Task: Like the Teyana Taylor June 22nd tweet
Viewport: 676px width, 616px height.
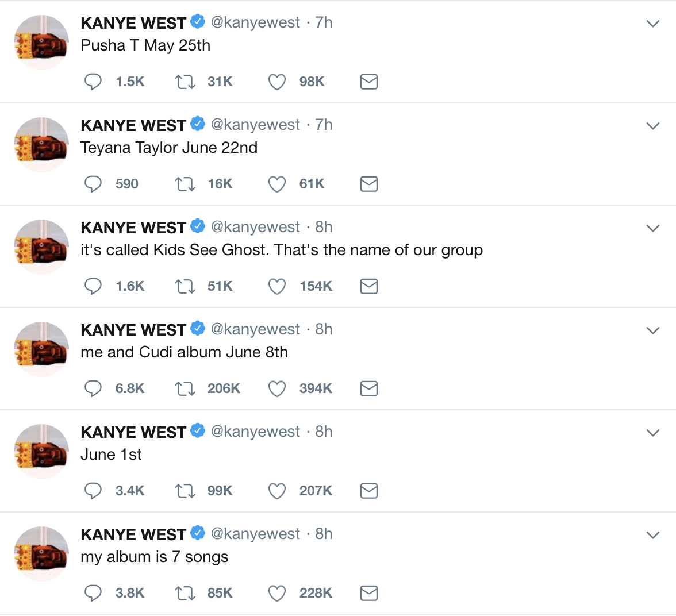Action: pyautogui.click(x=277, y=184)
